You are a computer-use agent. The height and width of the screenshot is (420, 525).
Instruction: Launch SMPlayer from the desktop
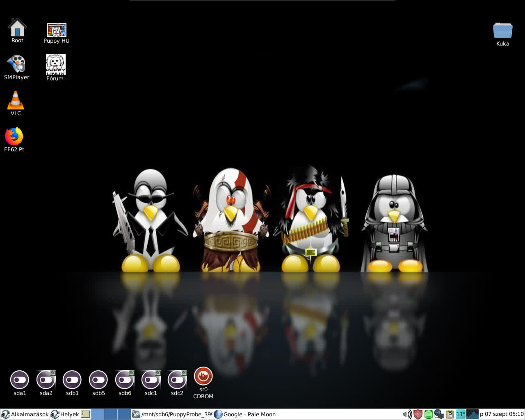click(16, 64)
